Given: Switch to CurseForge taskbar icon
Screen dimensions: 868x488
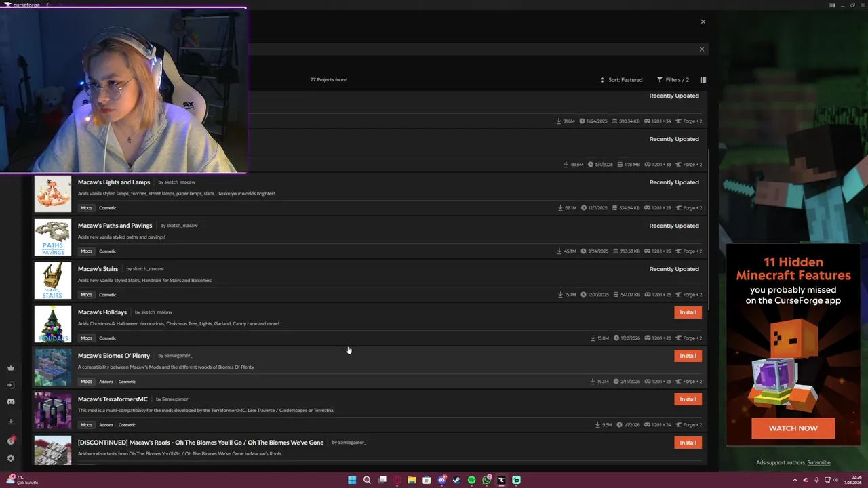Looking at the screenshot, I should tap(501, 480).
